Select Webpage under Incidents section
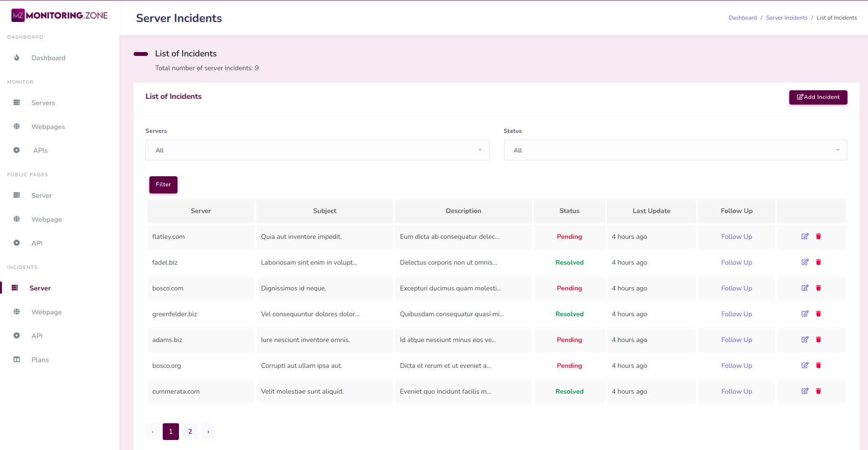 [x=46, y=312]
